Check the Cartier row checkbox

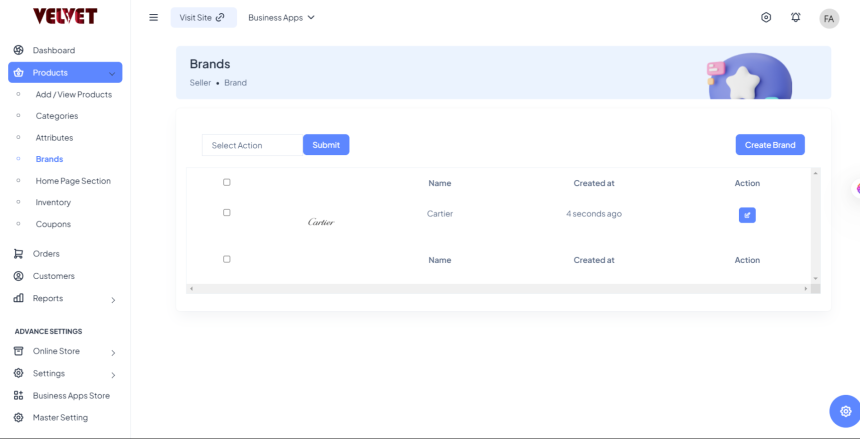227,212
